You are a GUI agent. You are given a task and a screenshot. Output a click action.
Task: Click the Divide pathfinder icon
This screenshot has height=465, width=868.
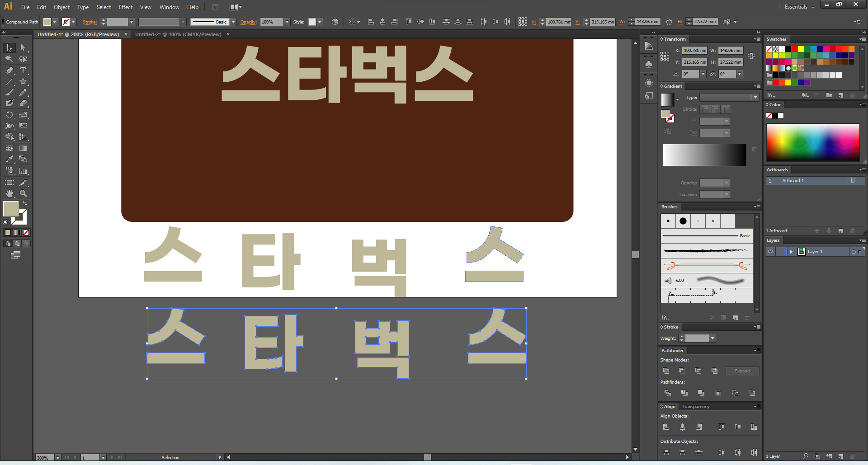tap(668, 394)
